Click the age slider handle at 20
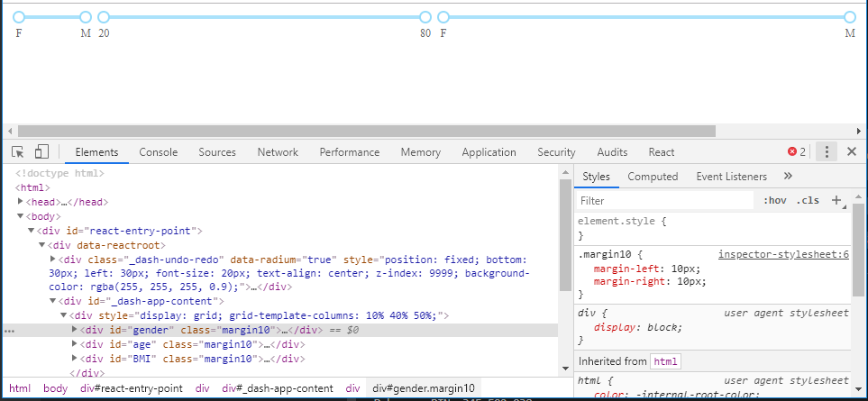Viewport: 868px width, 401px height. coord(104,17)
